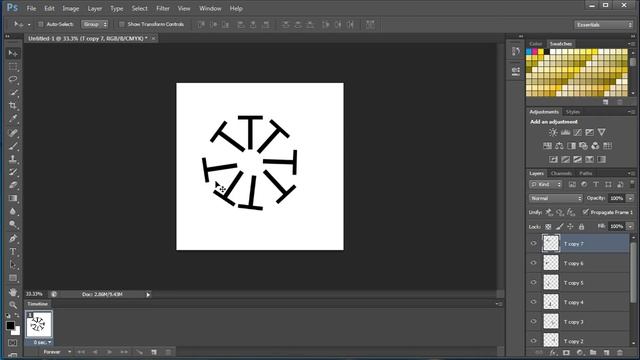Viewport: 640px width, 360px height.
Task: Select the Zoom tool
Action: click(13, 305)
